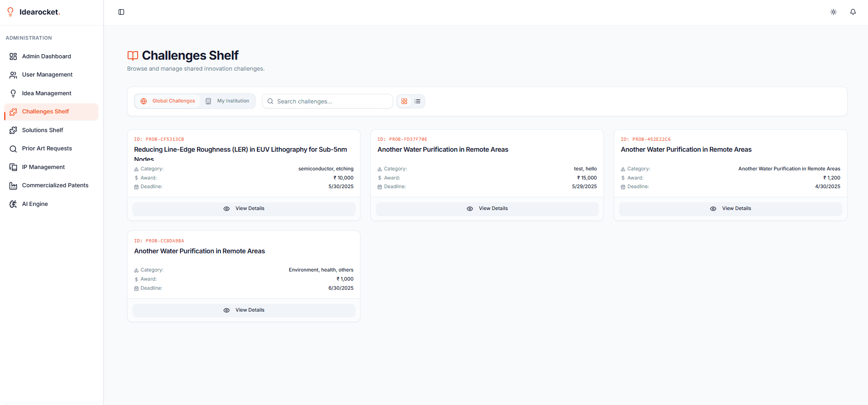
Task: Select grid view layout icon
Action: pyautogui.click(x=404, y=101)
